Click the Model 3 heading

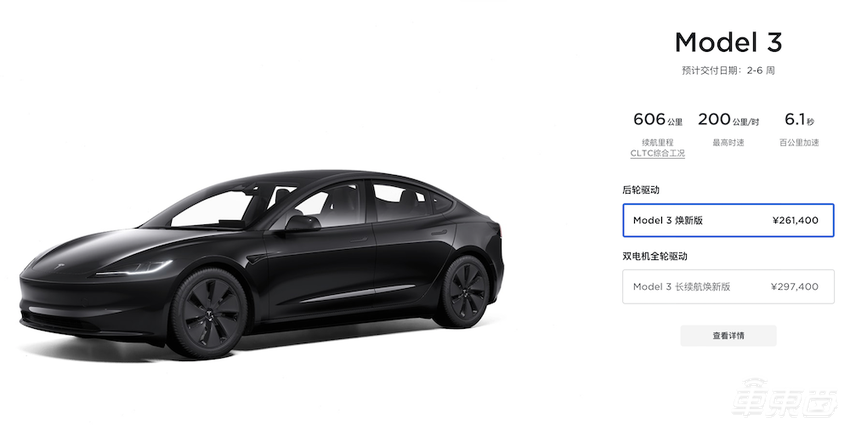click(x=728, y=42)
